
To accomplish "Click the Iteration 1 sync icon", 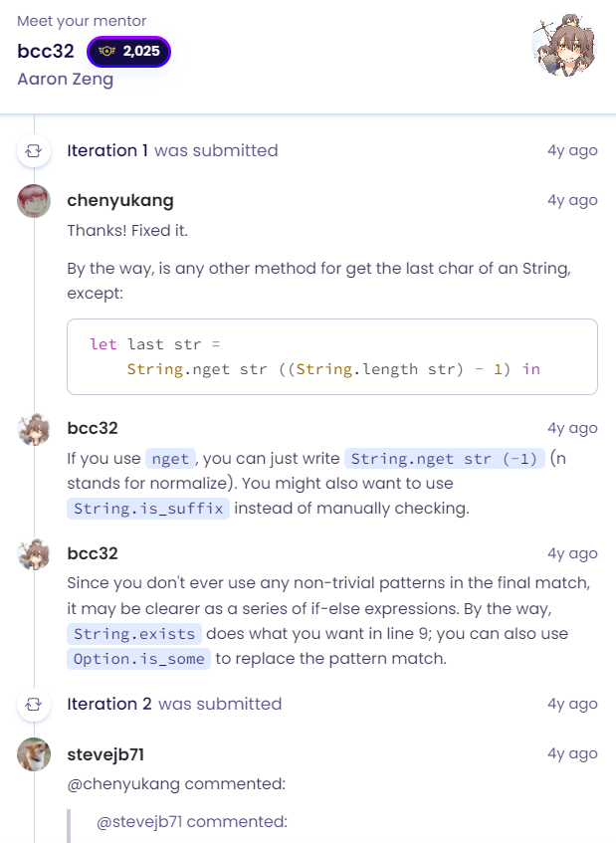I will pyautogui.click(x=34, y=151).
